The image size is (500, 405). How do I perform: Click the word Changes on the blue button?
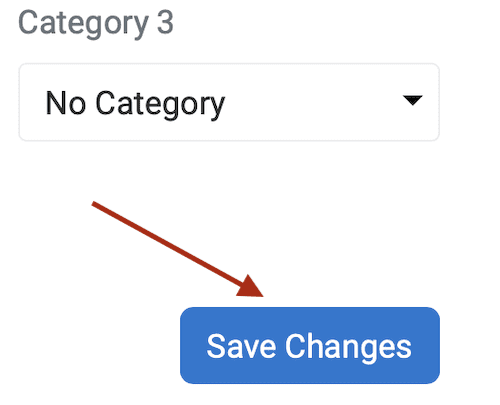click(348, 348)
